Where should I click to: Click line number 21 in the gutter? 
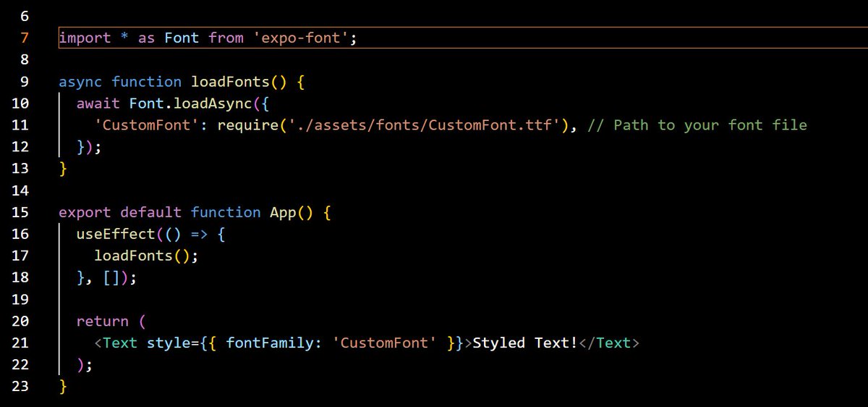click(20, 342)
